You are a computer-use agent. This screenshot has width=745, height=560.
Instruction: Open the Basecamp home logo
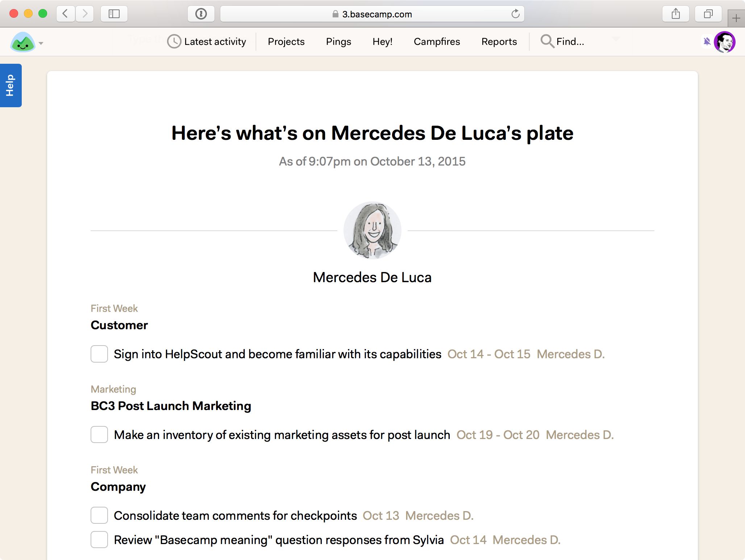[23, 42]
